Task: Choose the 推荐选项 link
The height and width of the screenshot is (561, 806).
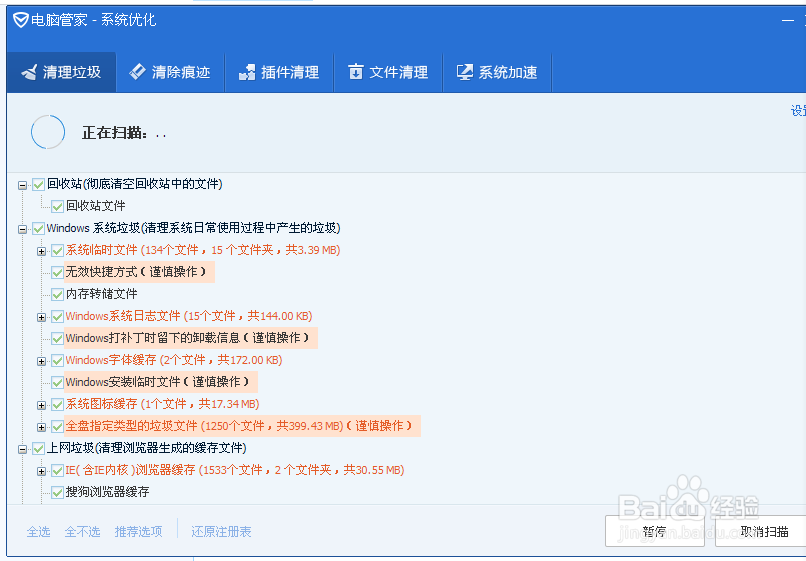Action: 138,531
